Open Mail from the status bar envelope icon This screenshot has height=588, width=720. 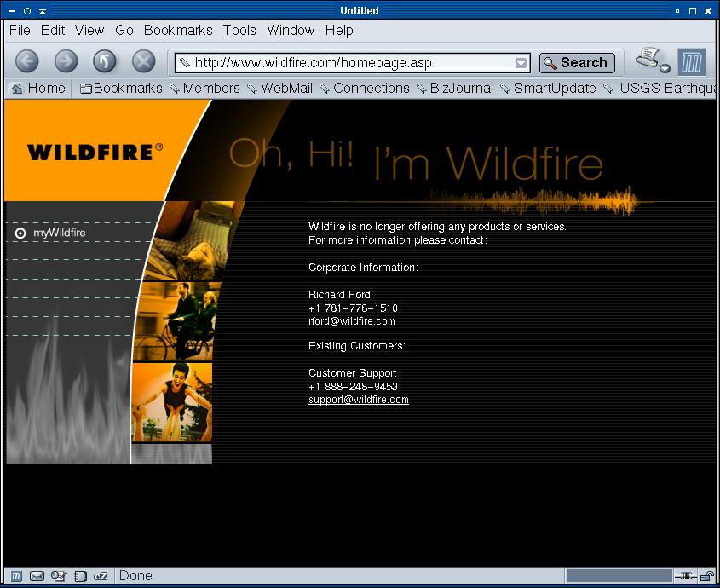coord(37,576)
